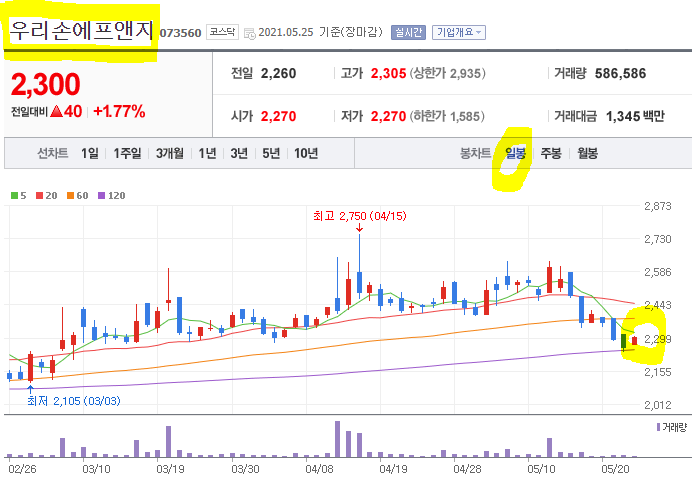The height and width of the screenshot is (482, 692).
Task: Click the calendar icon beside the date
Action: coord(249,33)
